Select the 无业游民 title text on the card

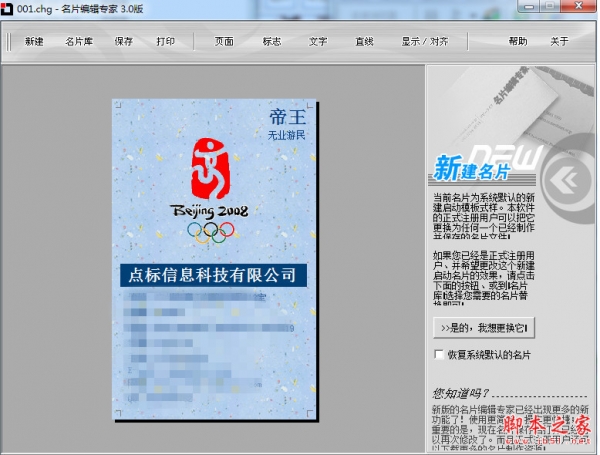click(x=286, y=135)
